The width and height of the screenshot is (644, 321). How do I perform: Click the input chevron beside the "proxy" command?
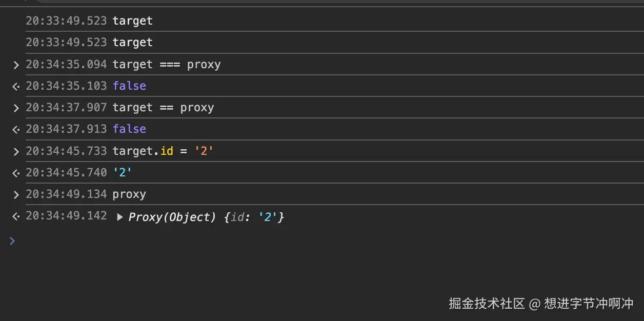coord(16,194)
